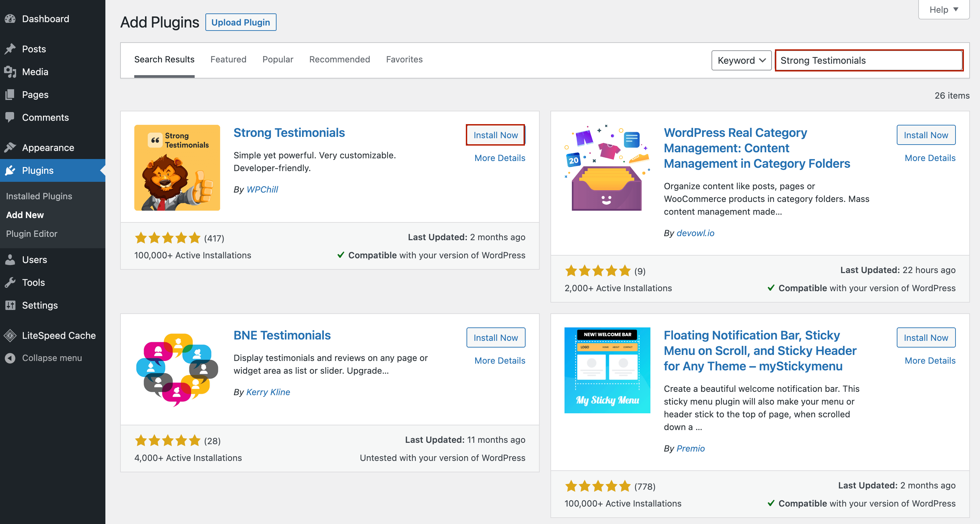Open the Appearance menu item

pyautogui.click(x=52, y=148)
